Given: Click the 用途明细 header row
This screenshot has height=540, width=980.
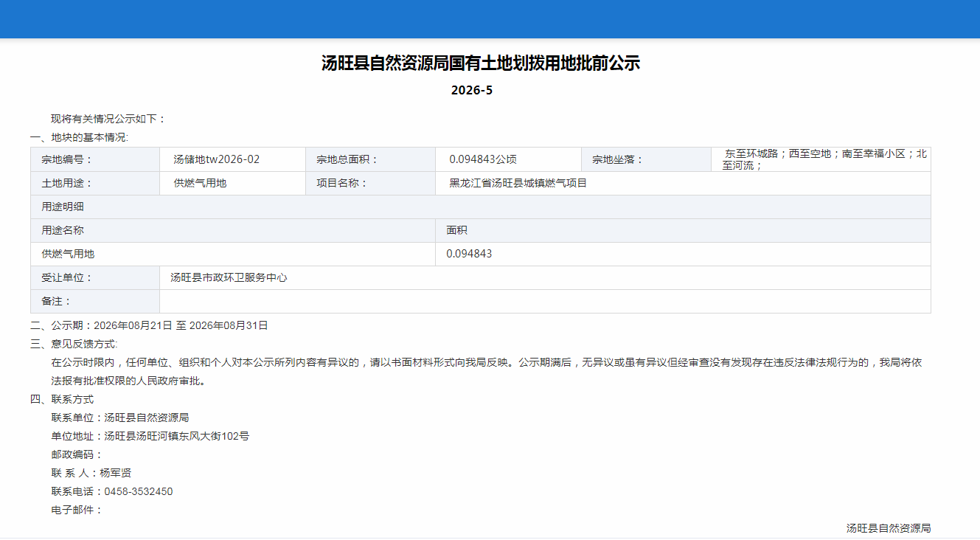Looking at the screenshot, I should (x=481, y=207).
